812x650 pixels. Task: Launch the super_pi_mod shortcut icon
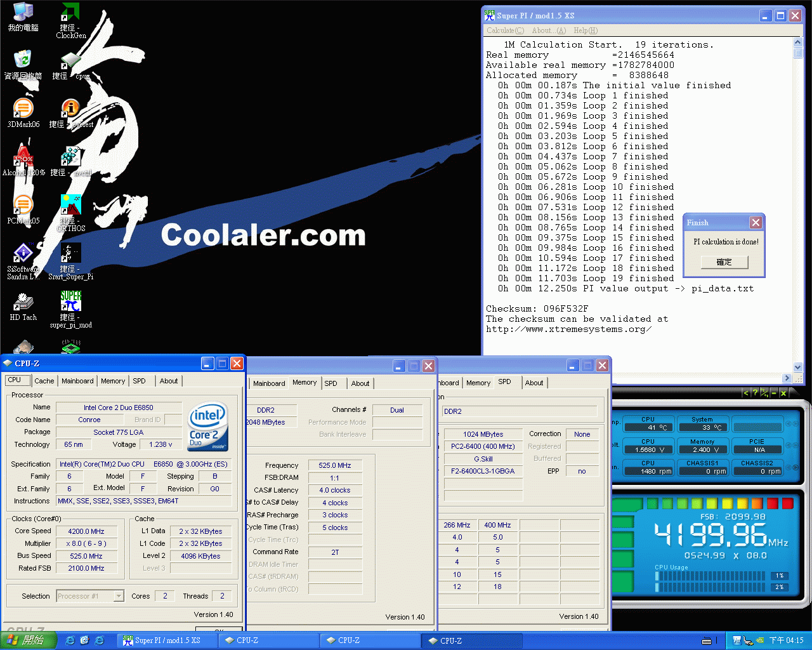(x=70, y=310)
